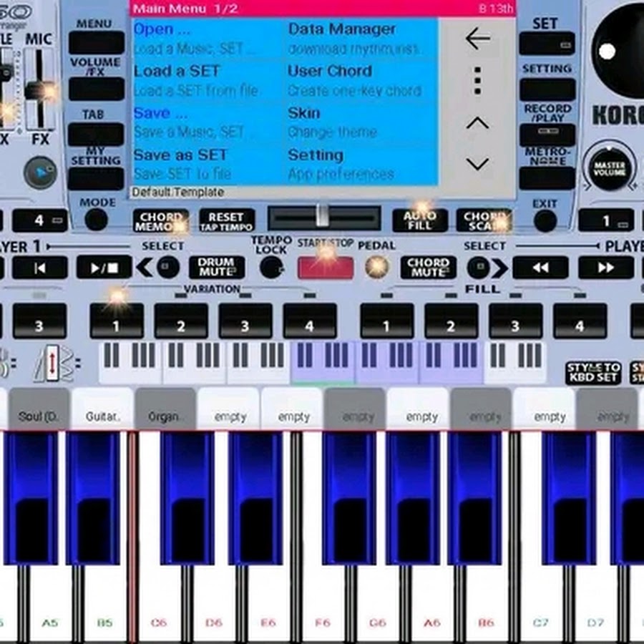Screen dimensions: 644x644
Task: Open the display showing number 1
Action: tap(606, 221)
